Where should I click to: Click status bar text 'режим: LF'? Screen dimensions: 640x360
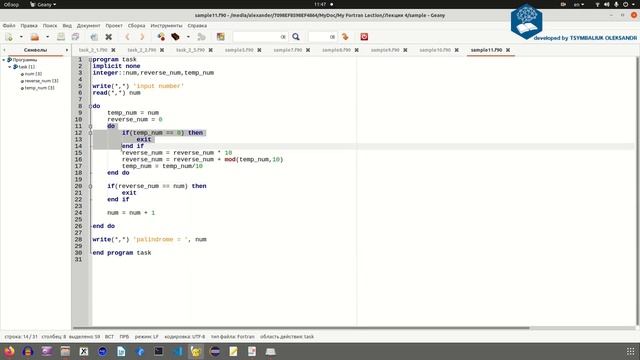tap(147, 337)
